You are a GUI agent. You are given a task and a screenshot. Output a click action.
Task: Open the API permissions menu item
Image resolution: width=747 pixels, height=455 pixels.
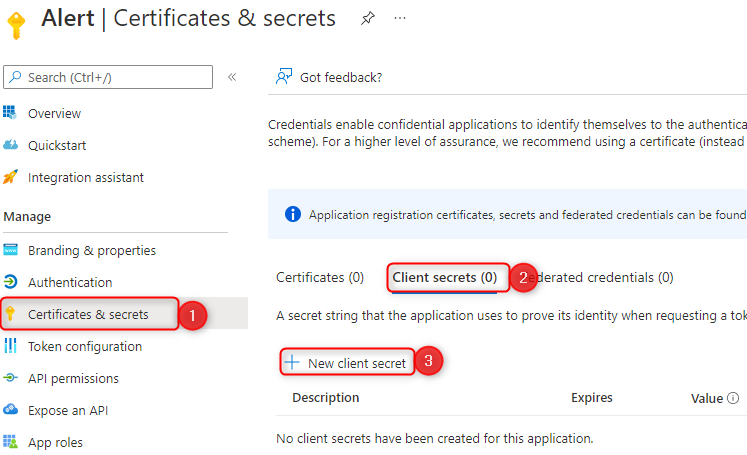click(x=73, y=378)
